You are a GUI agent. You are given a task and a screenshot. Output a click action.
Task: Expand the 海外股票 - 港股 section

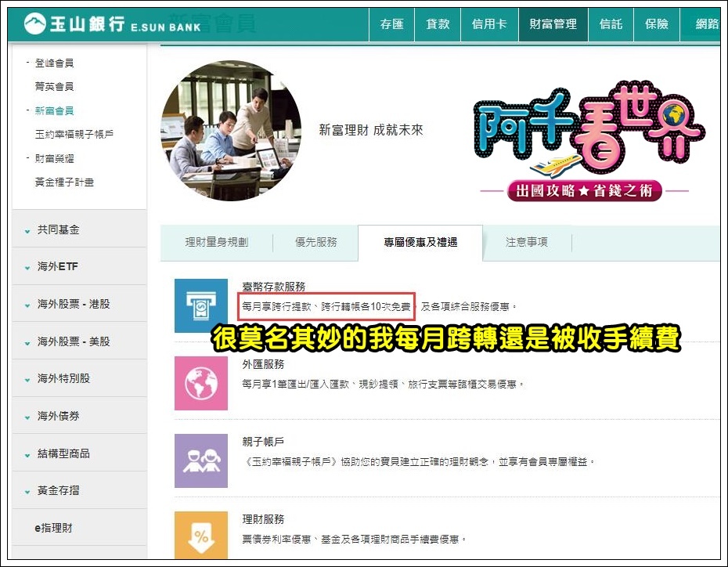point(79,304)
